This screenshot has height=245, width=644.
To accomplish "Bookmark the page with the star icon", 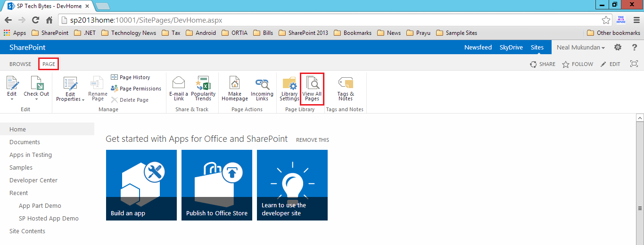I will [606, 20].
